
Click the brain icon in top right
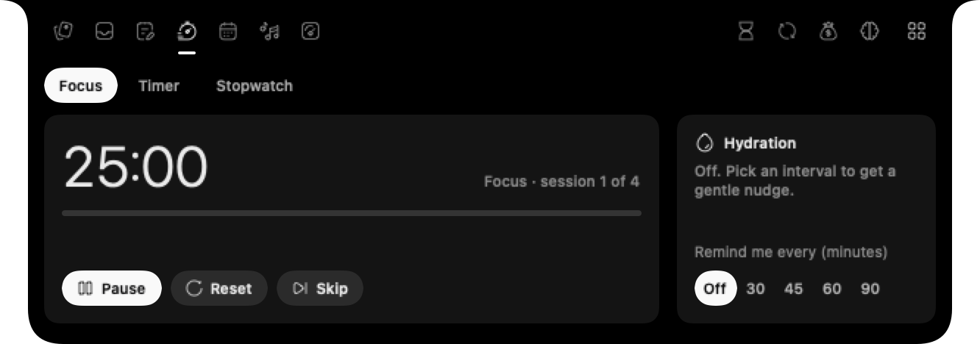click(x=870, y=32)
